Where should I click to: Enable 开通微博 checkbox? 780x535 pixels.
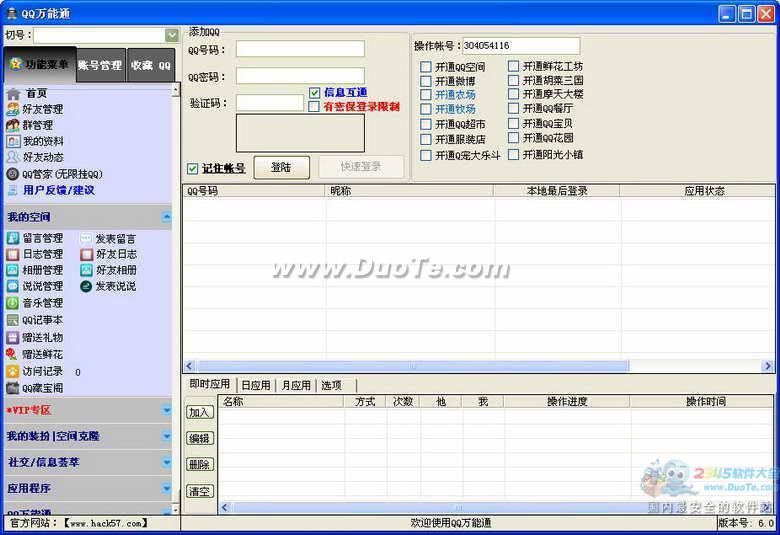(x=426, y=81)
